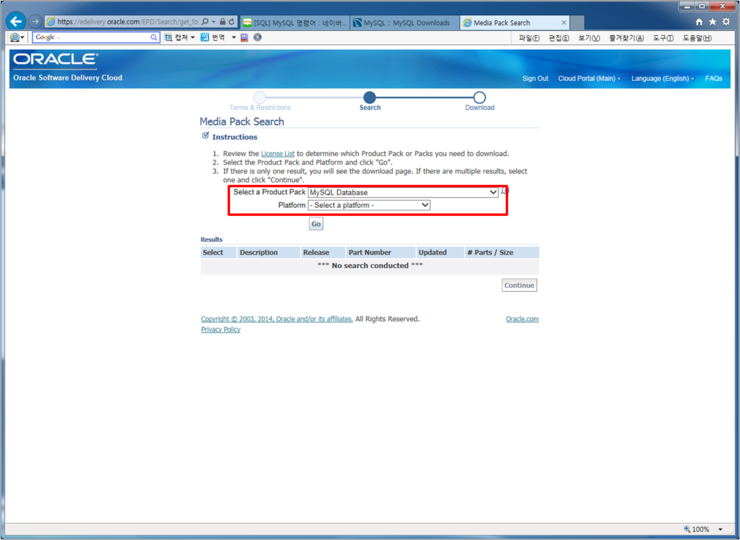Viewport: 740px width, 540px height.
Task: Expand the 캡처 dropdown arrow
Action: click(193, 37)
